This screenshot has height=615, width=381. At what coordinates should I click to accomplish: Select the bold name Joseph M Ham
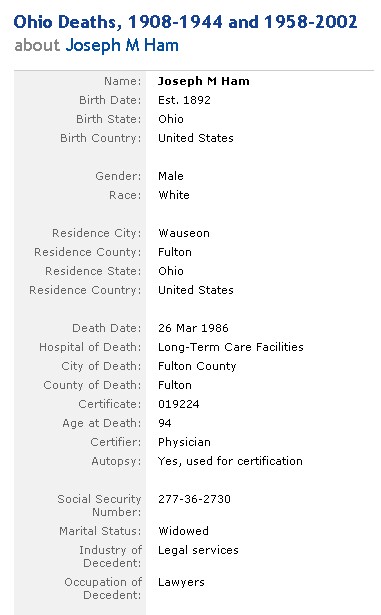tap(204, 81)
